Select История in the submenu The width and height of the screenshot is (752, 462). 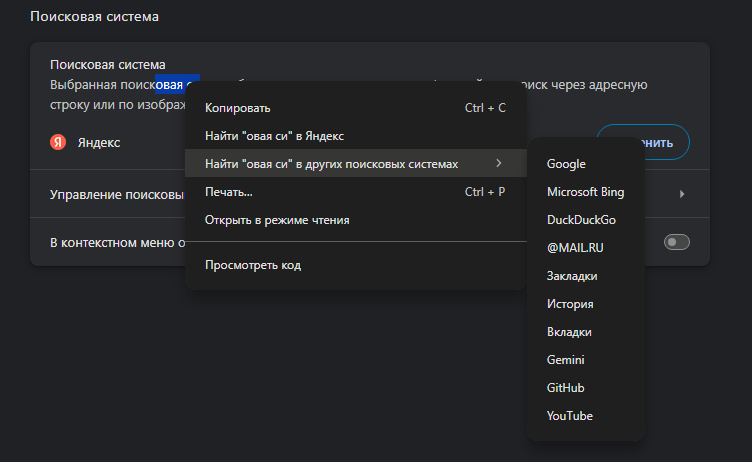[570, 304]
